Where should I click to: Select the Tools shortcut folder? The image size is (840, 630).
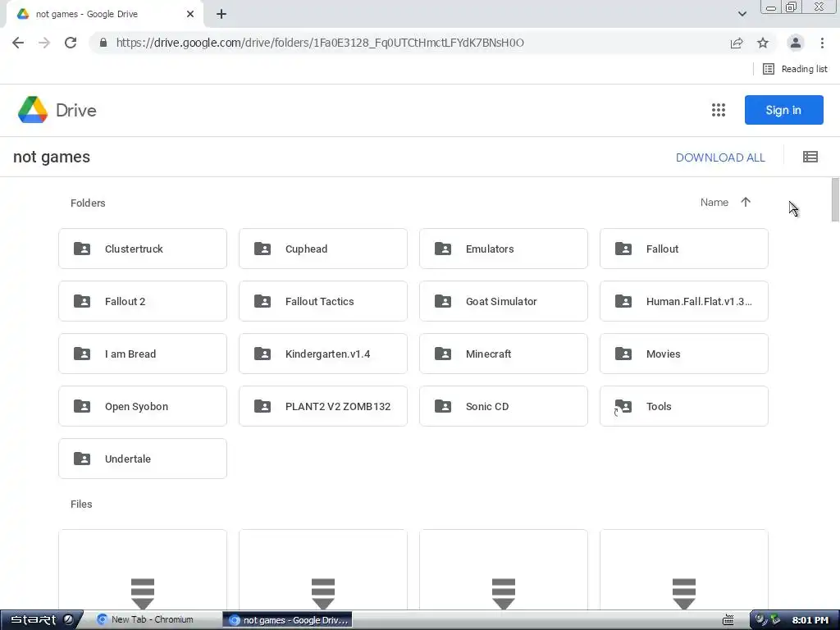click(x=684, y=406)
